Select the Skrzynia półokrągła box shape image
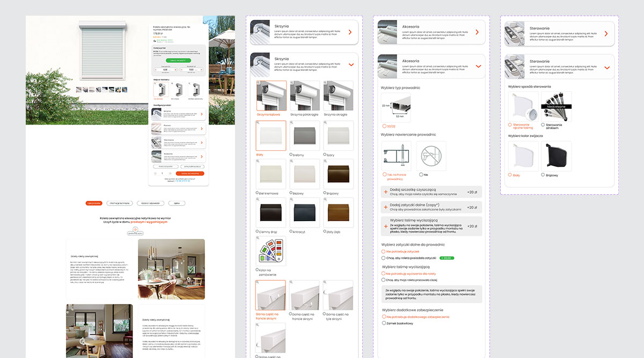This screenshot has height=358, width=644. coord(305,96)
